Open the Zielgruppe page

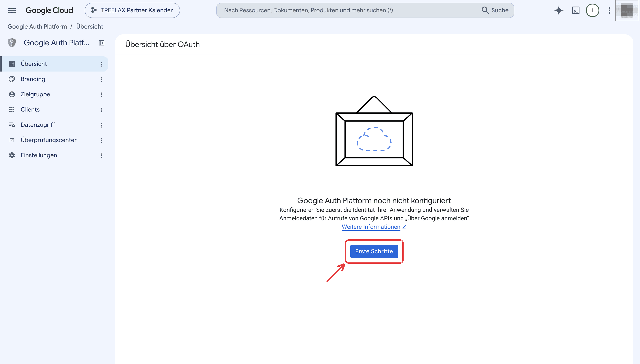(55, 94)
